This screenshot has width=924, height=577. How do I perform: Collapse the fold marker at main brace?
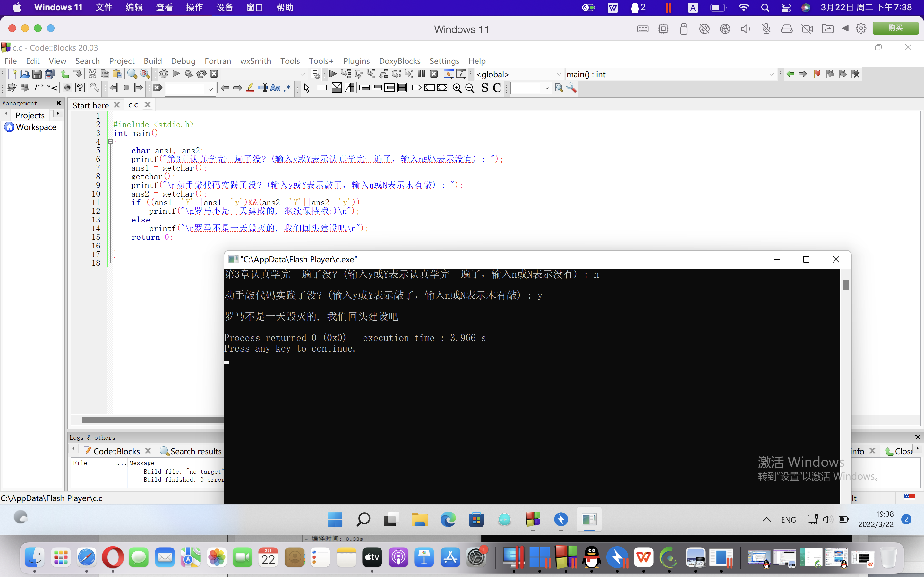pyautogui.click(x=110, y=142)
